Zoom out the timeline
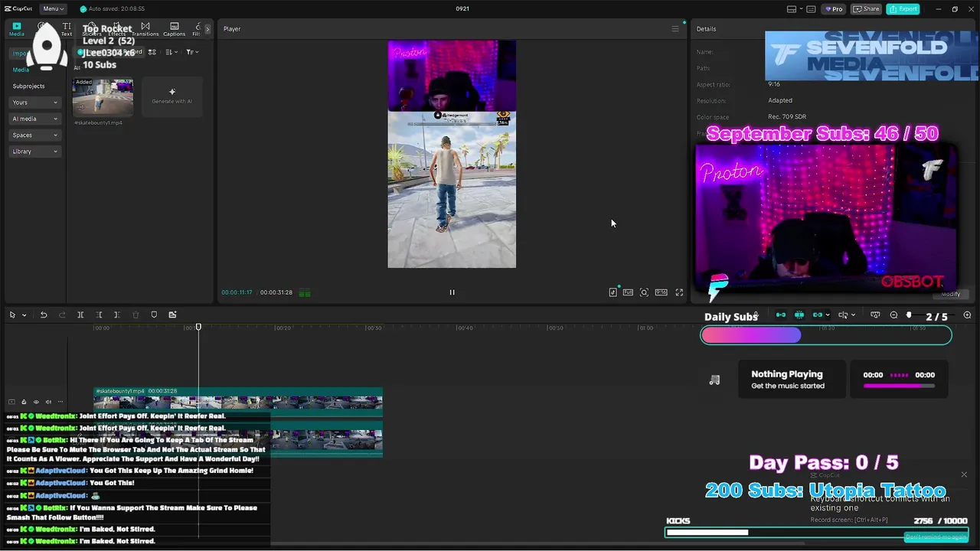Screen dimensions: 980x551 pyautogui.click(x=893, y=315)
